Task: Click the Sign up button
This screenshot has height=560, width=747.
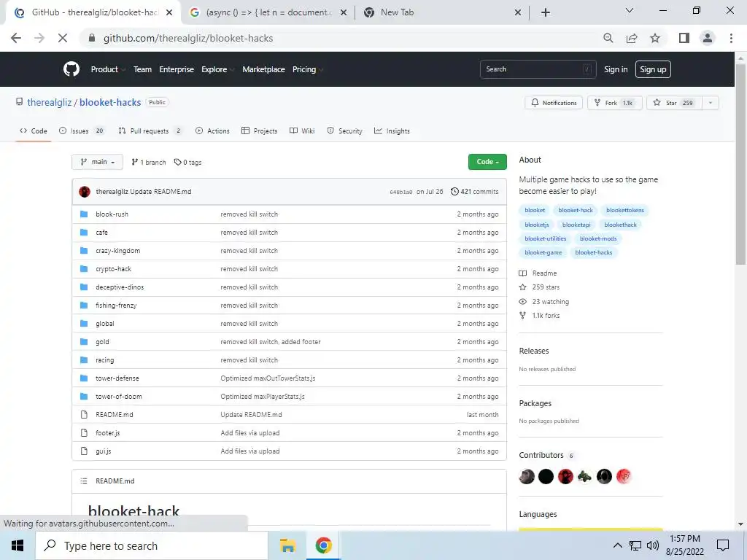Action: 653,69
